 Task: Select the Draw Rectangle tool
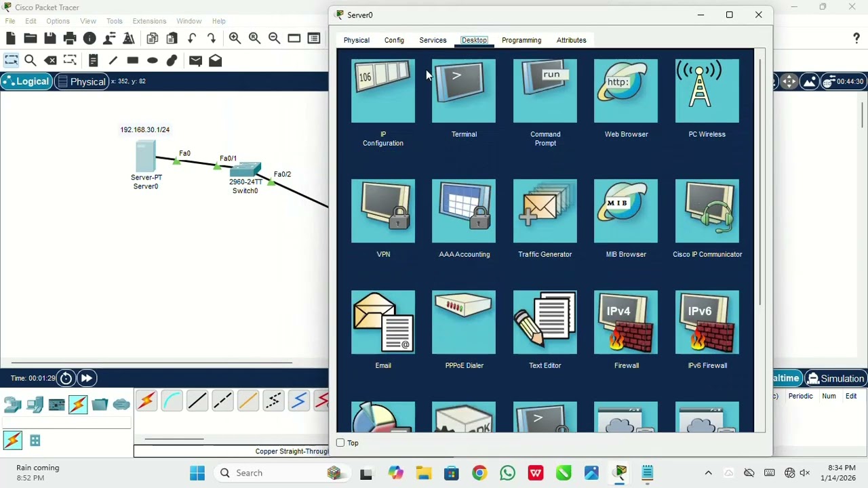point(133,60)
